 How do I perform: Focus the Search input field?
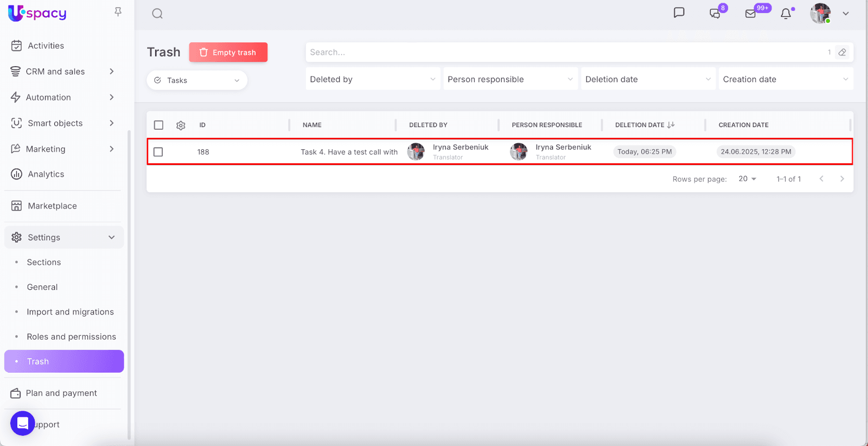[x=564, y=52]
